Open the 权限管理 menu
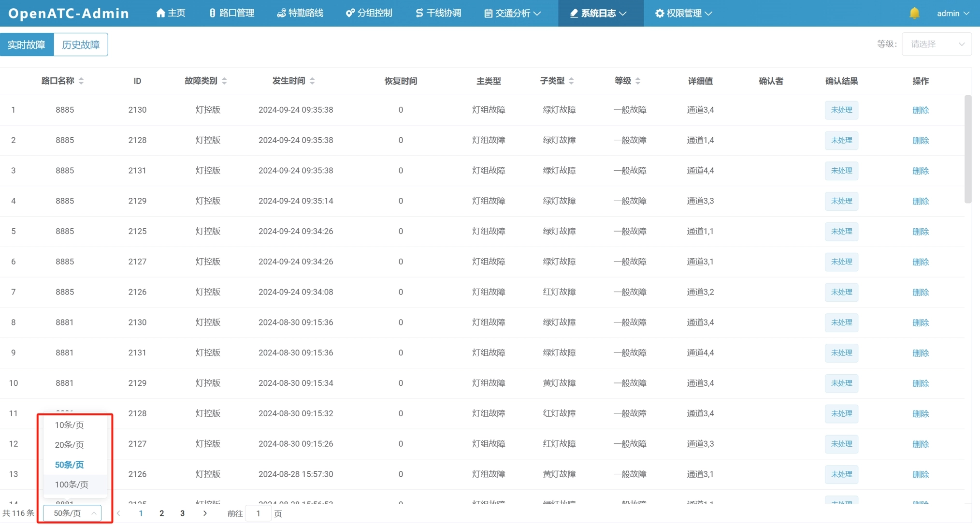 click(x=683, y=13)
